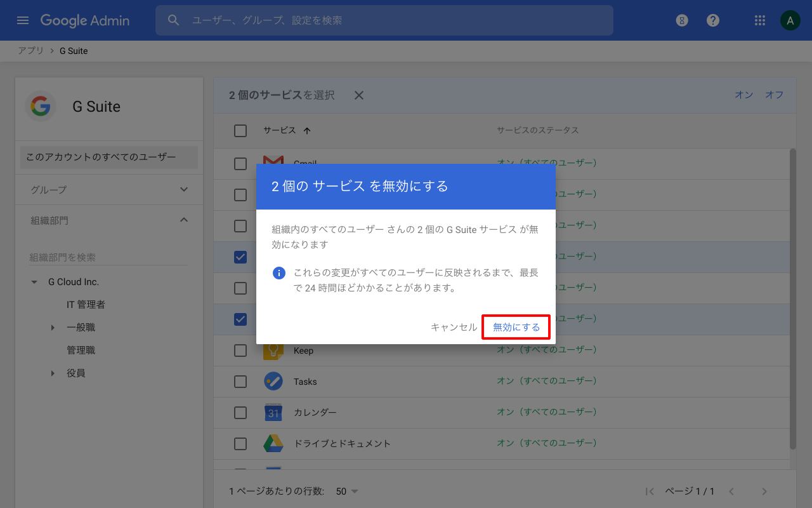Click カレンダー service name
812x508 pixels.
315,413
